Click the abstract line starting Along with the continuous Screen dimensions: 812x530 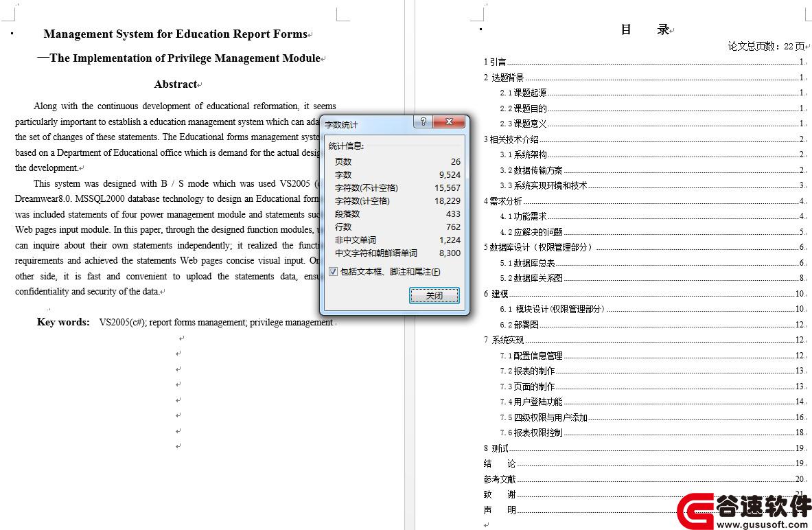pos(185,106)
